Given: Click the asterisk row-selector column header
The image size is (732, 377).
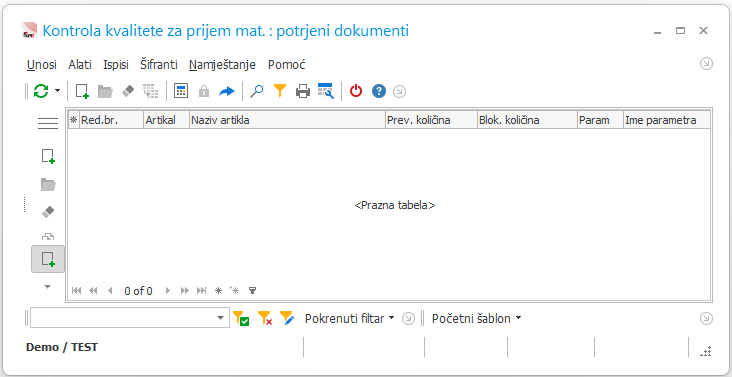Looking at the screenshot, I should click(x=73, y=120).
